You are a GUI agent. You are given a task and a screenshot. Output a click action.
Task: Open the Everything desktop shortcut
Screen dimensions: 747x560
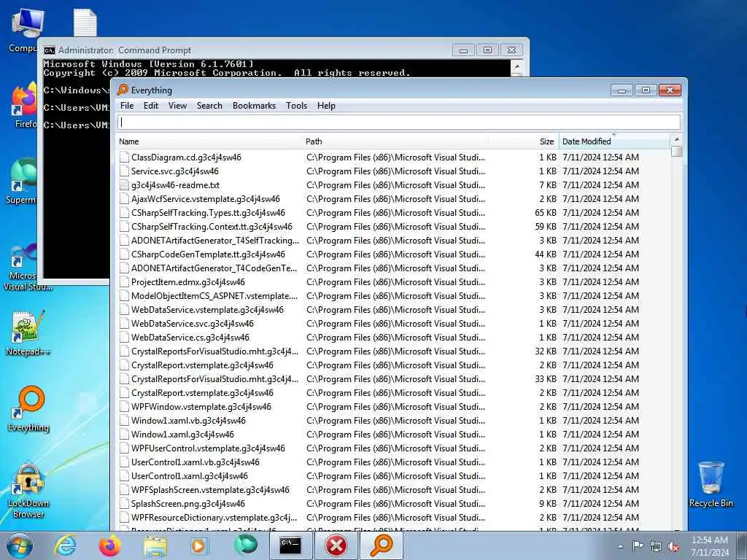pos(28,408)
